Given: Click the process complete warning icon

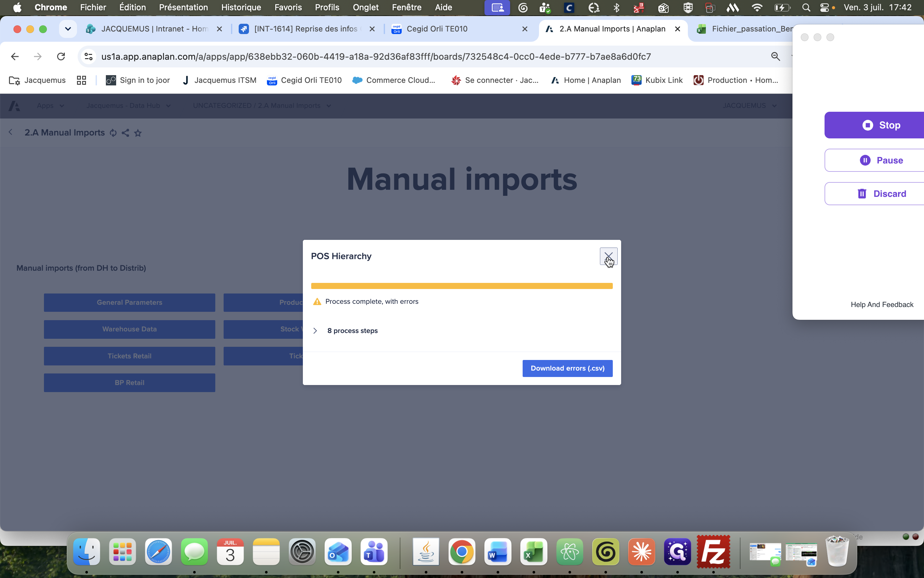Looking at the screenshot, I should coord(317,302).
